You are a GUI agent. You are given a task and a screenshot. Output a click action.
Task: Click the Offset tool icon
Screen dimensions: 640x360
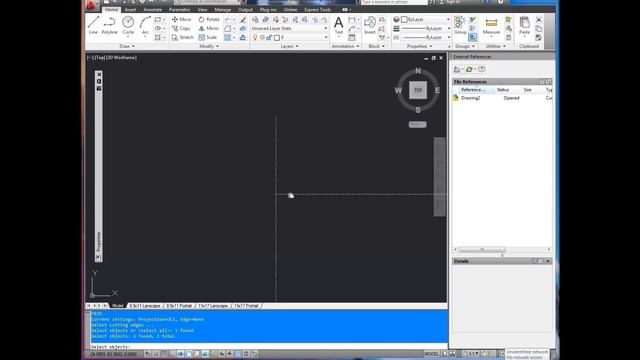pyautogui.click(x=243, y=37)
